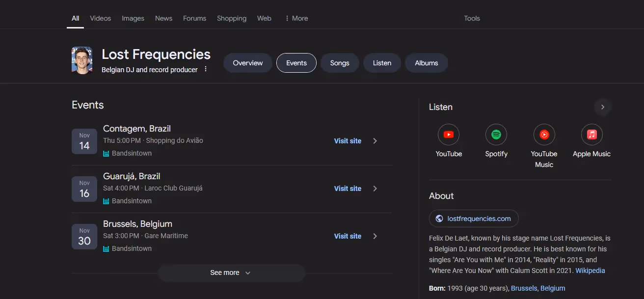
Task: Click Nov 30 date badge
Action: coord(84,237)
